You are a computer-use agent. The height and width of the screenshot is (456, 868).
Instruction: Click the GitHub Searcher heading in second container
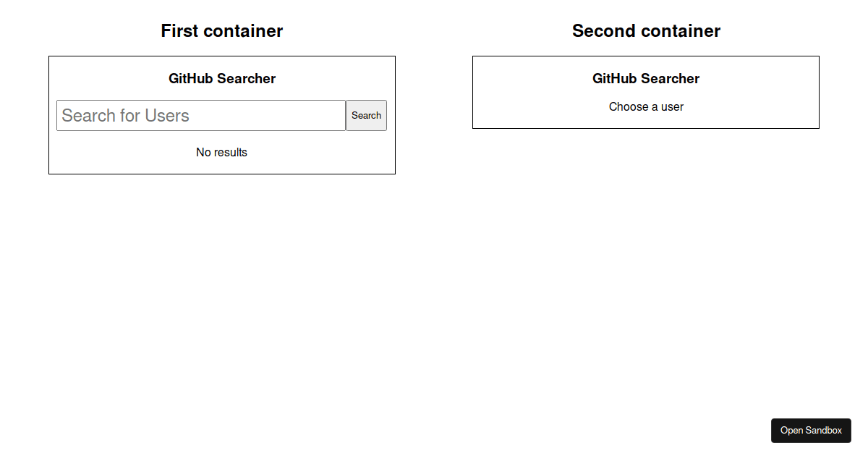[646, 78]
